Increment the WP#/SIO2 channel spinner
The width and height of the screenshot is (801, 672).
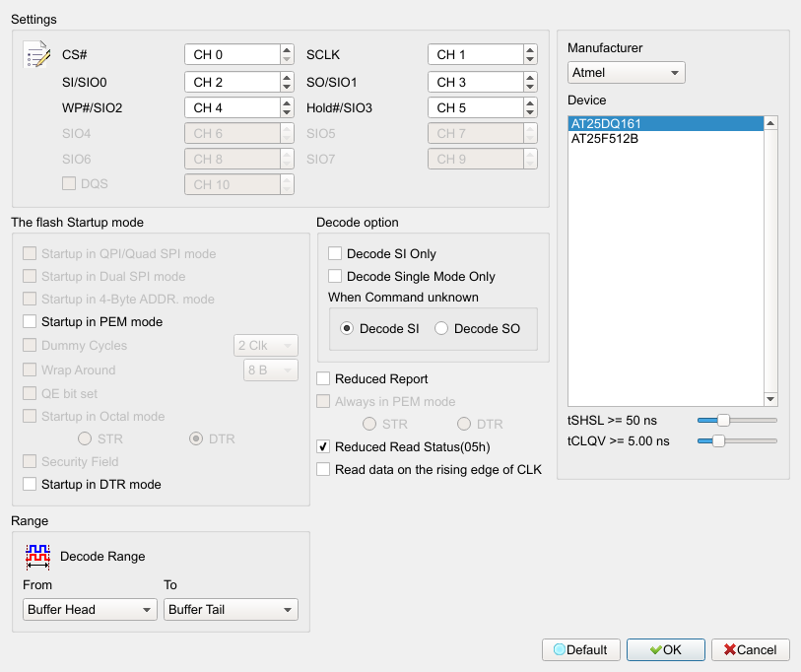click(287, 102)
